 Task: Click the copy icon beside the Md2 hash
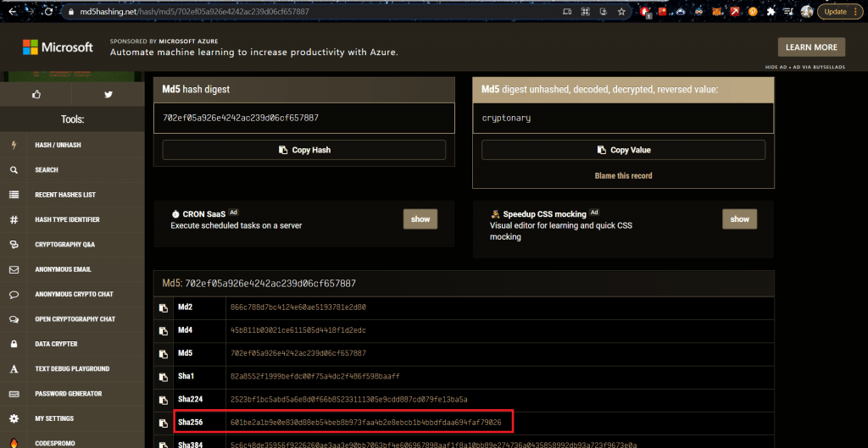coord(164,307)
